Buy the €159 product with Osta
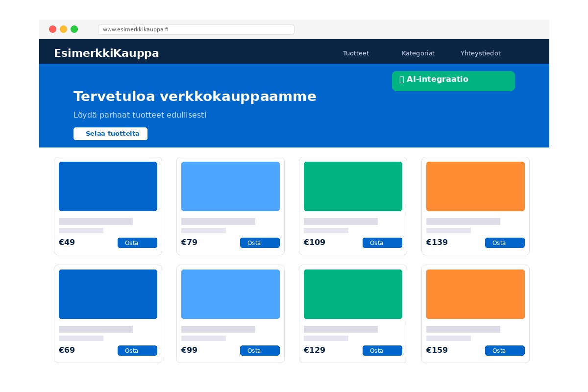This screenshot has height=392, width=588. click(x=505, y=350)
